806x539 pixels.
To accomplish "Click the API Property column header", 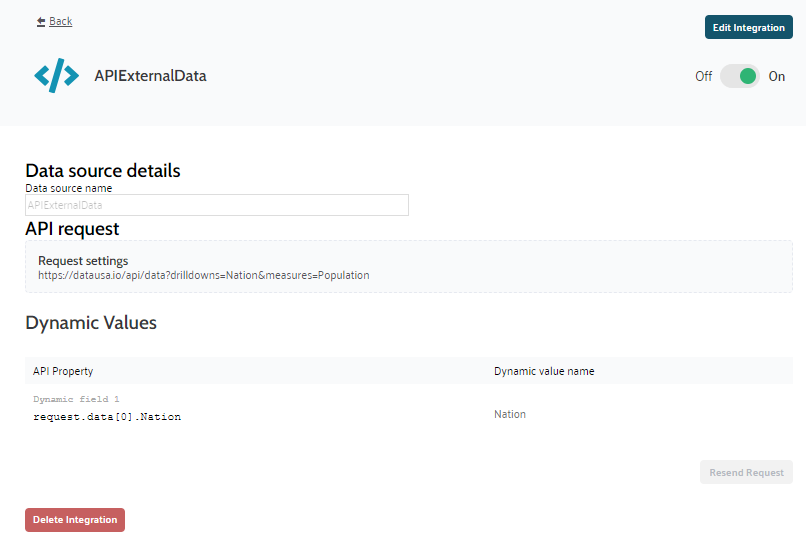I will [63, 371].
